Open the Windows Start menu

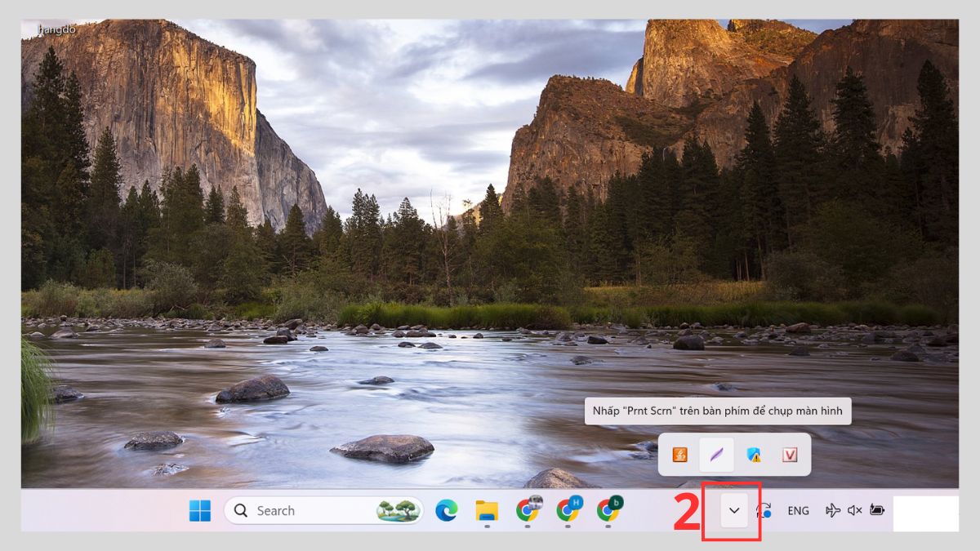coord(200,510)
